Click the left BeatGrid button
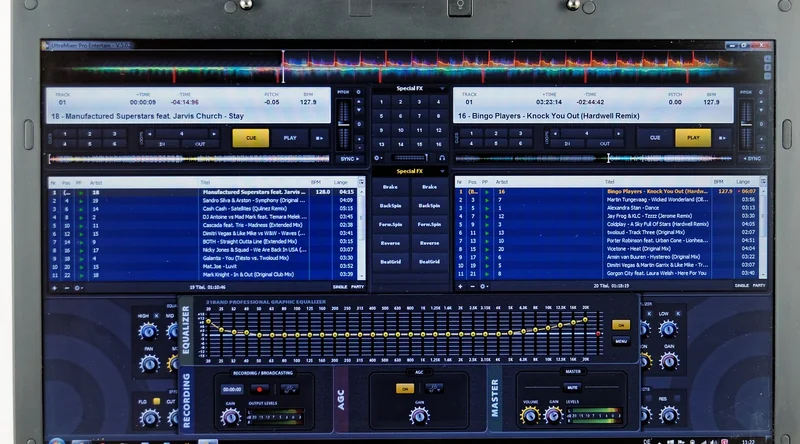This screenshot has height=444, width=800. click(390, 262)
